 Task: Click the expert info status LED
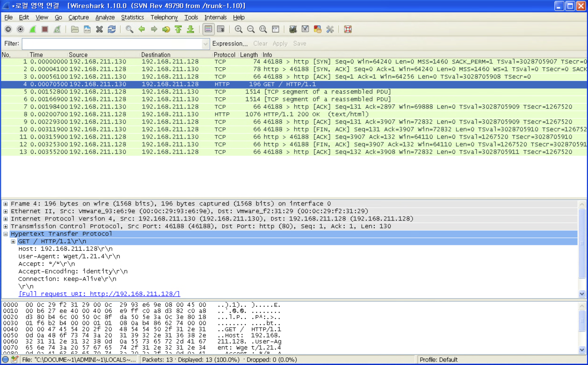point(5,359)
